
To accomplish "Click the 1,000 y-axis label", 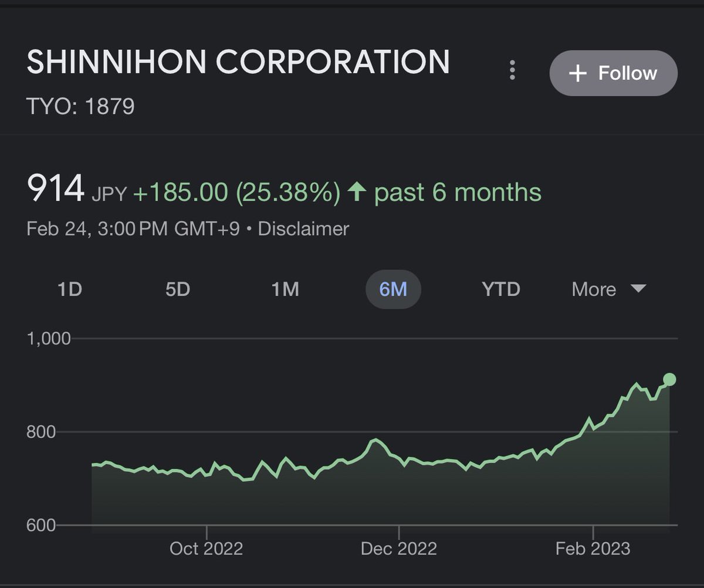I will point(49,339).
